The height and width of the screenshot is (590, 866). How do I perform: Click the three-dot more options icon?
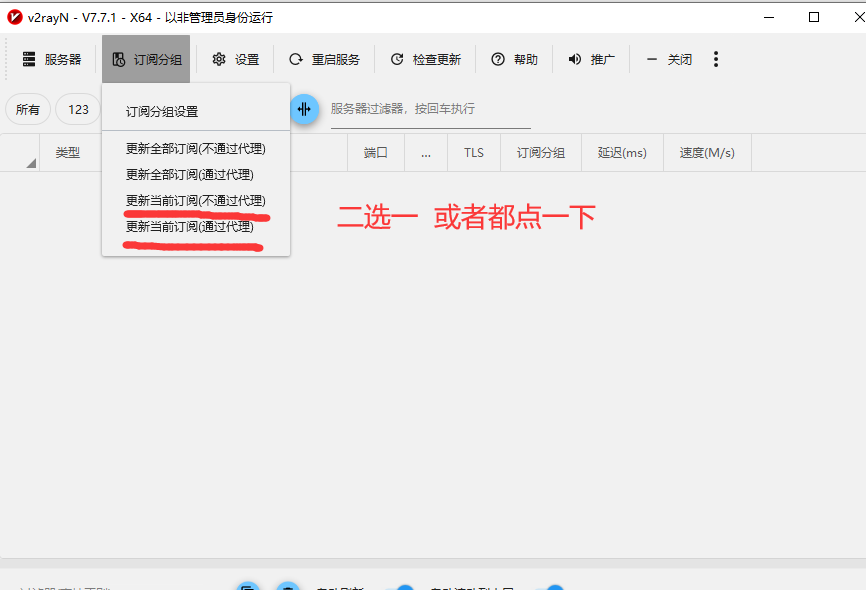(x=716, y=60)
